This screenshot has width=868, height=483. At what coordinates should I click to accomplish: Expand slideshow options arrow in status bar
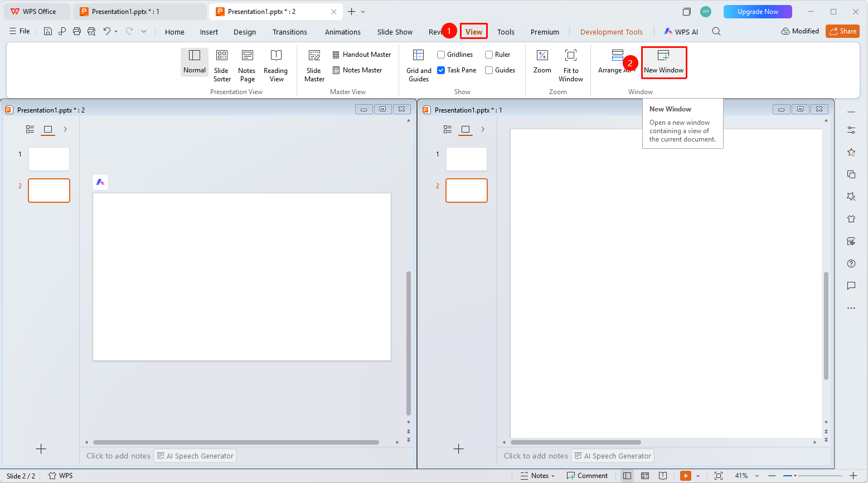[698, 476]
